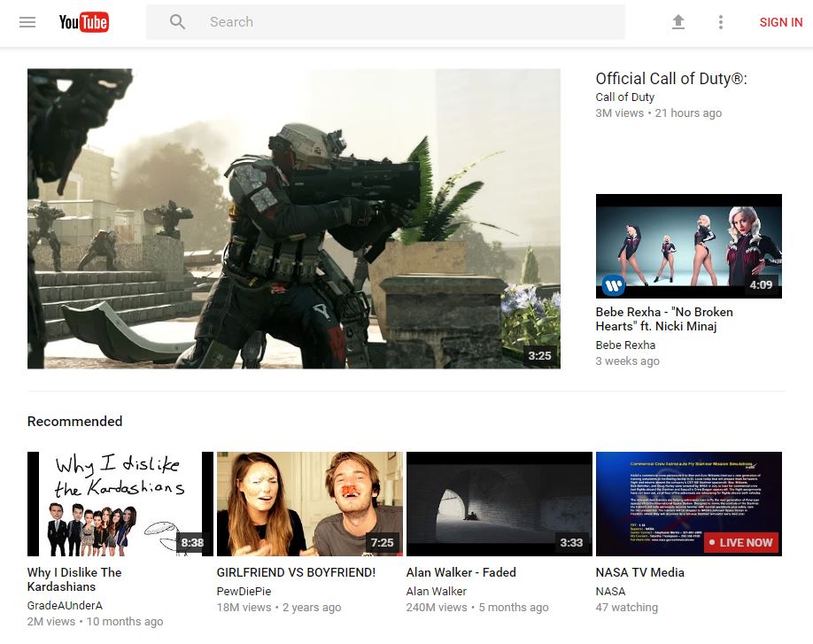Open Bebe Rexha No Broken Hearts title

[664, 319]
